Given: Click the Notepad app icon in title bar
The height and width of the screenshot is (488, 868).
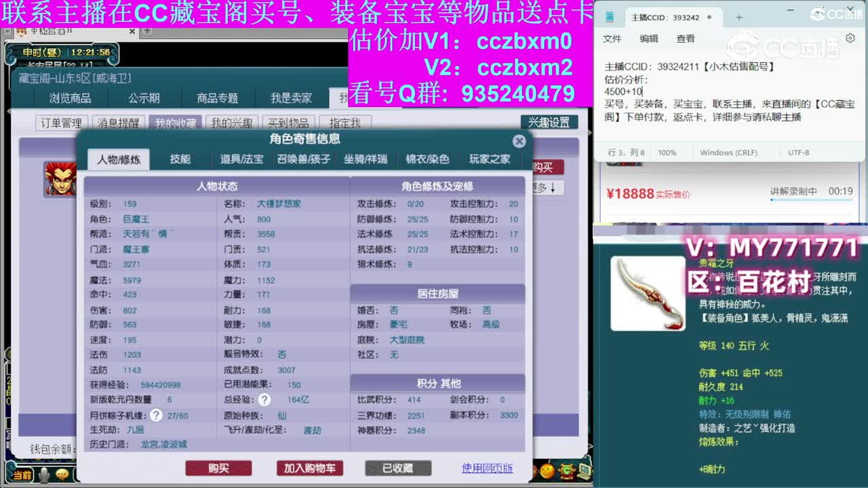Looking at the screenshot, I should (610, 17).
